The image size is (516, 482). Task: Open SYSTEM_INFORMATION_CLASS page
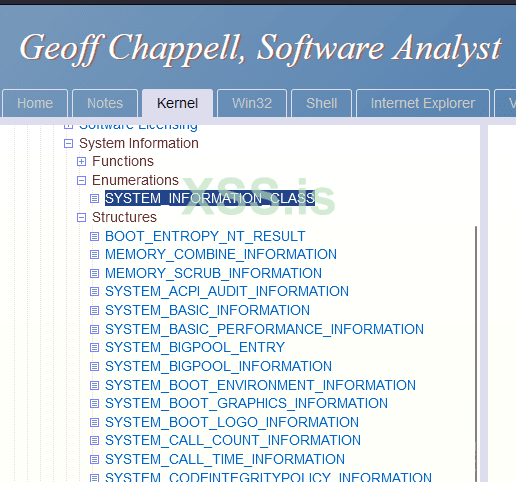tap(210, 198)
